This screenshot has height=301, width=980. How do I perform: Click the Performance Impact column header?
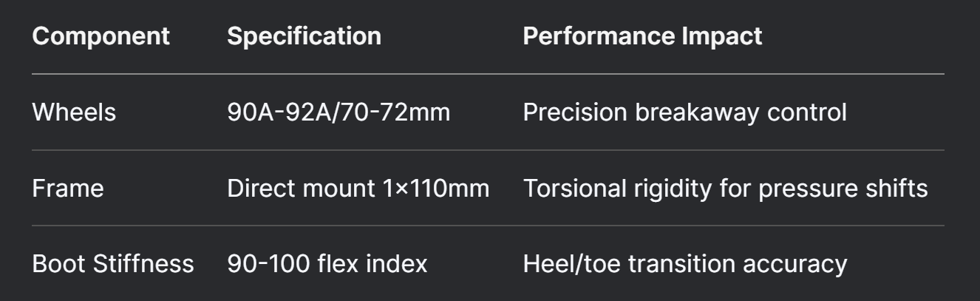click(x=642, y=37)
